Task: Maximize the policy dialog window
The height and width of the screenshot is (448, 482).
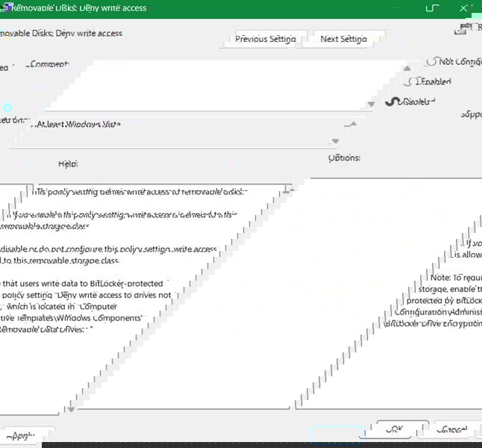Action: [x=431, y=8]
